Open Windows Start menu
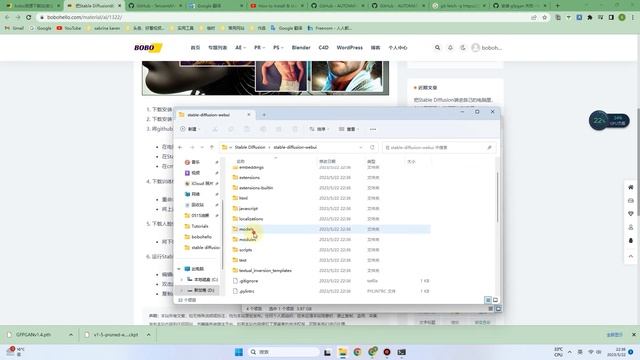The height and width of the screenshot is (360, 640). pyautogui.click(x=239, y=352)
